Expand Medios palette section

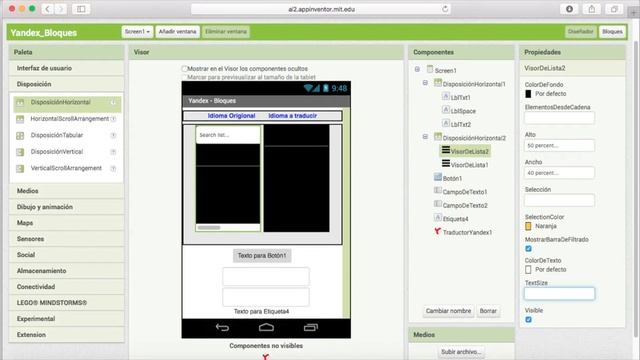pyautogui.click(x=67, y=191)
